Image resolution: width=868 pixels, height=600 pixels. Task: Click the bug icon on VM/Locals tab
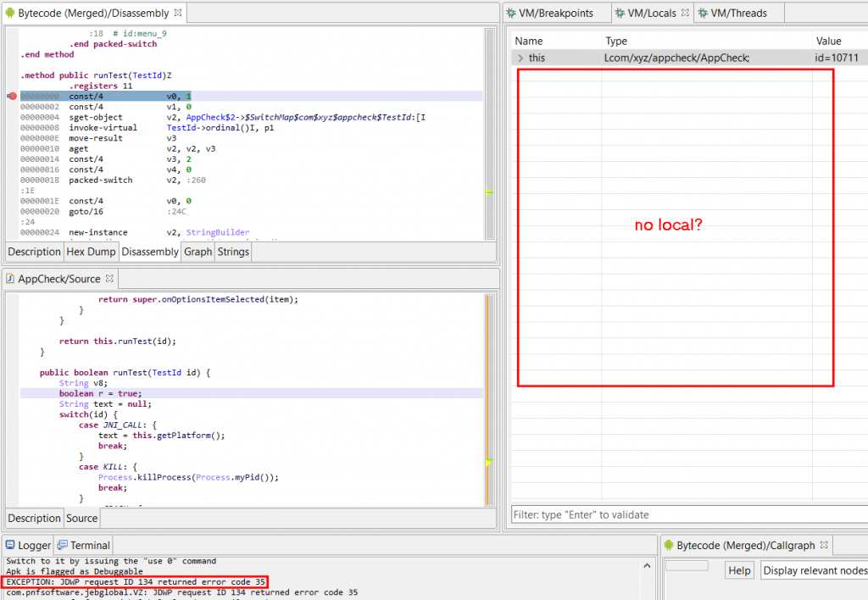point(620,13)
